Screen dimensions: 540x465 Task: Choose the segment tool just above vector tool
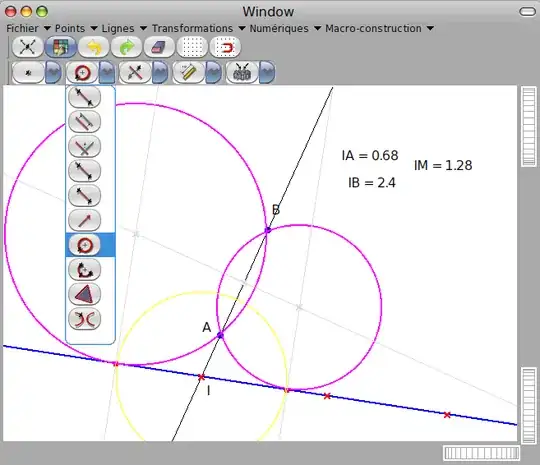pyautogui.click(x=84, y=196)
